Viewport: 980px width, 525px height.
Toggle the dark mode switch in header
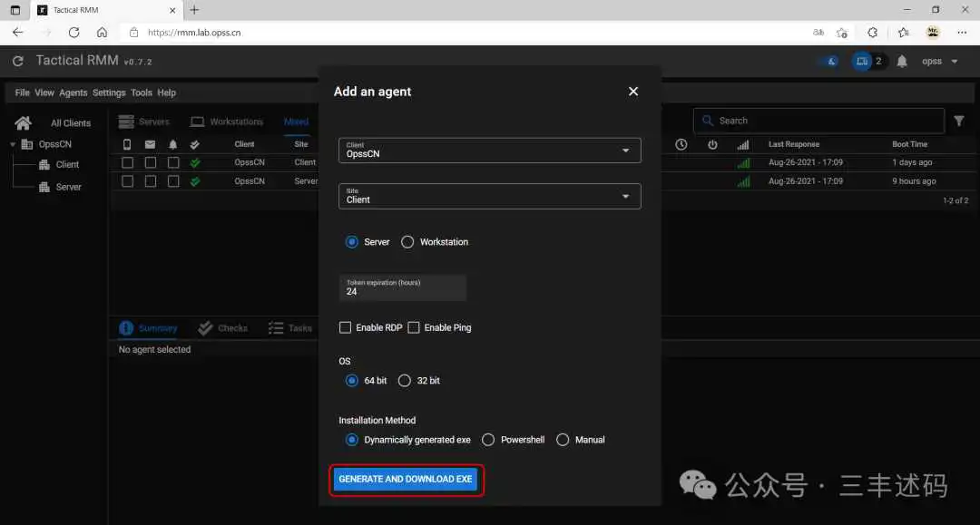(x=829, y=61)
